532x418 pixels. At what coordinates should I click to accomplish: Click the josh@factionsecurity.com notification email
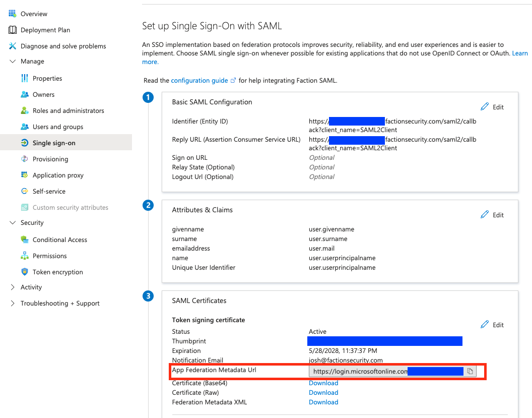click(x=346, y=361)
